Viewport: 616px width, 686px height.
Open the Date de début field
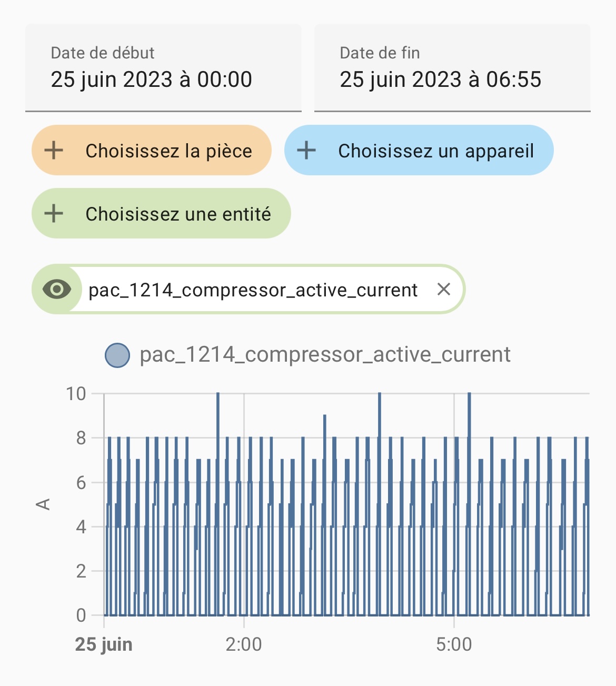pos(163,68)
